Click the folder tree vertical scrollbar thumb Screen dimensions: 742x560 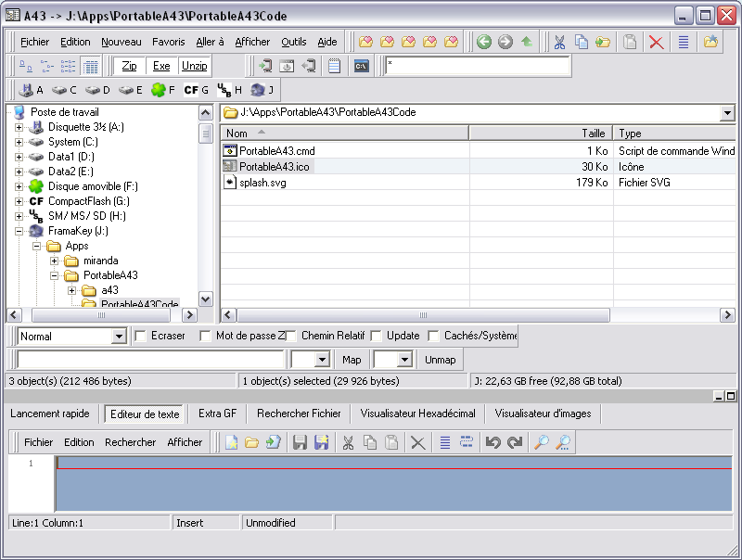[x=205, y=134]
